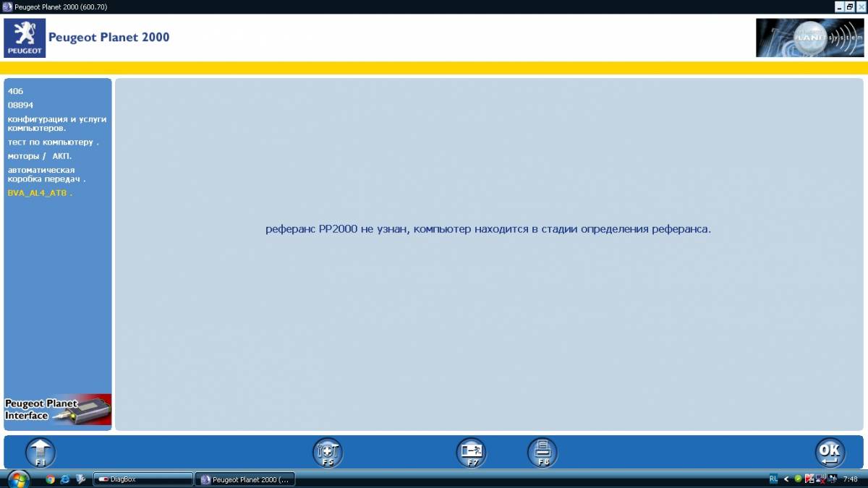Click the Peugeot Planet Interface image
Viewport: 868px width, 488px height.
point(58,409)
